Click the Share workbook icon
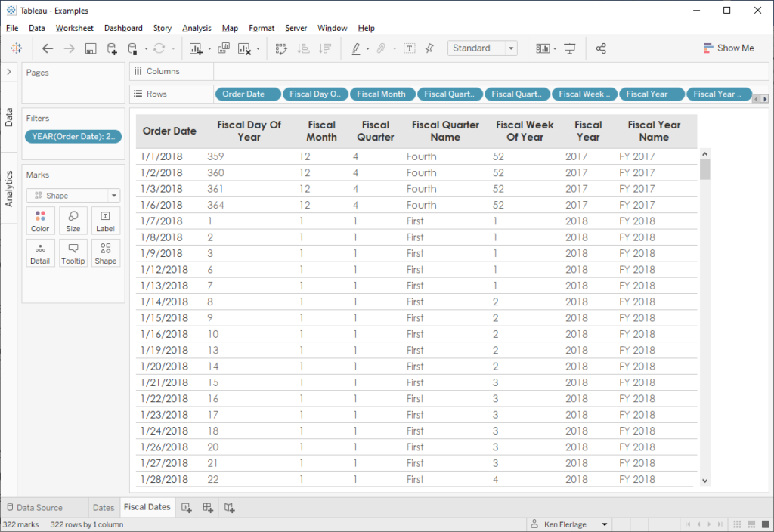The image size is (774, 532). pyautogui.click(x=601, y=48)
